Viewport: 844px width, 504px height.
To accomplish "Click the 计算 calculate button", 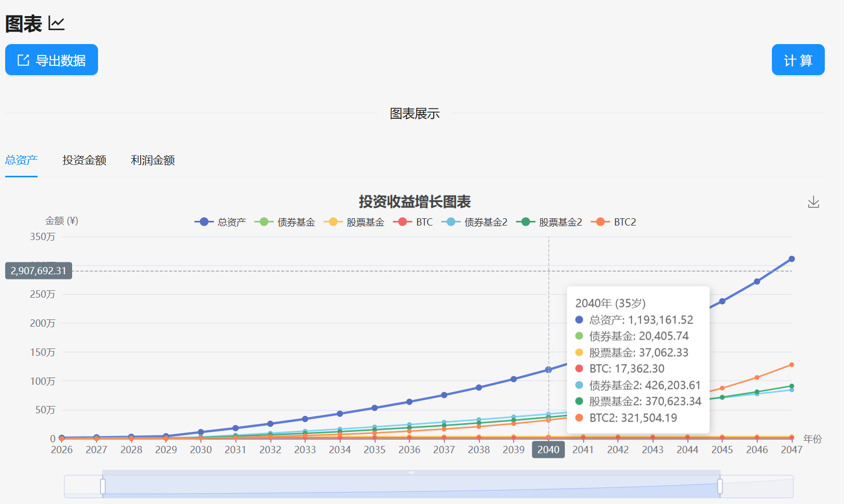I will (798, 60).
